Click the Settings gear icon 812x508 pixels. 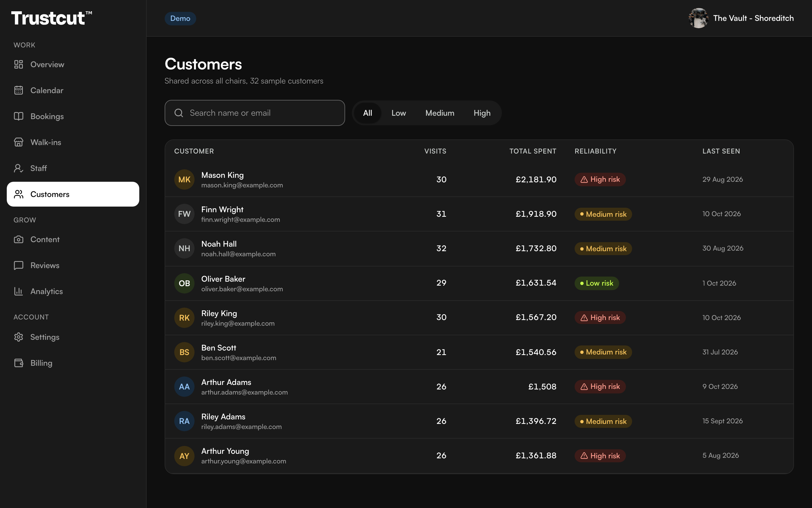(x=18, y=337)
